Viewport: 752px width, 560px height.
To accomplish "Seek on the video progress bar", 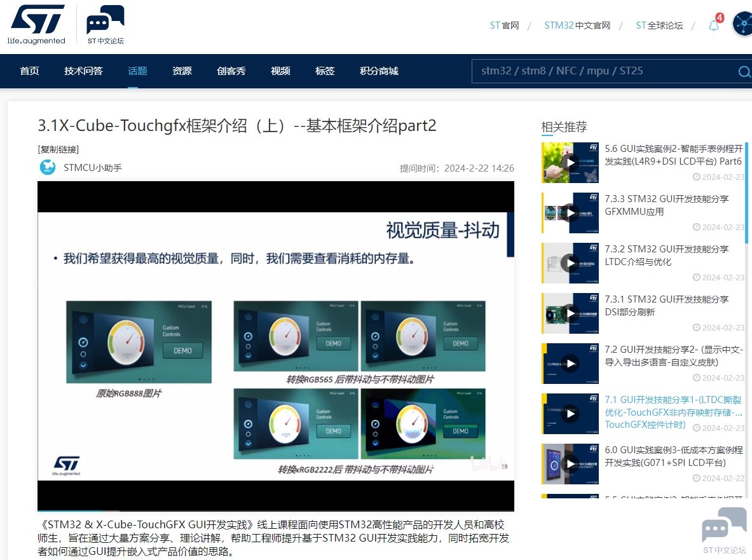I will [x=276, y=510].
